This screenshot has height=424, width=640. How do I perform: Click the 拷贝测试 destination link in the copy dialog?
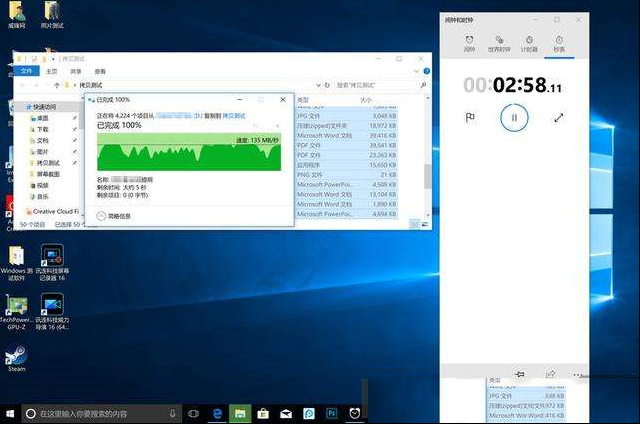(234, 116)
